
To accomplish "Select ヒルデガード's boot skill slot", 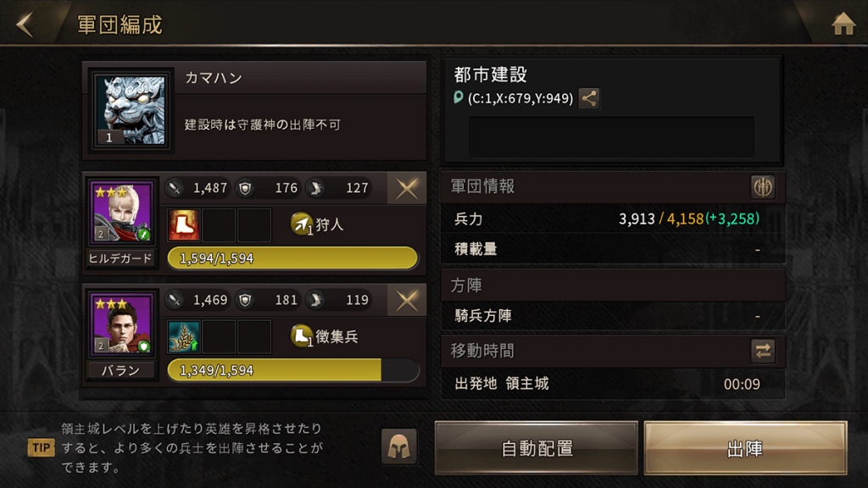I will (184, 225).
